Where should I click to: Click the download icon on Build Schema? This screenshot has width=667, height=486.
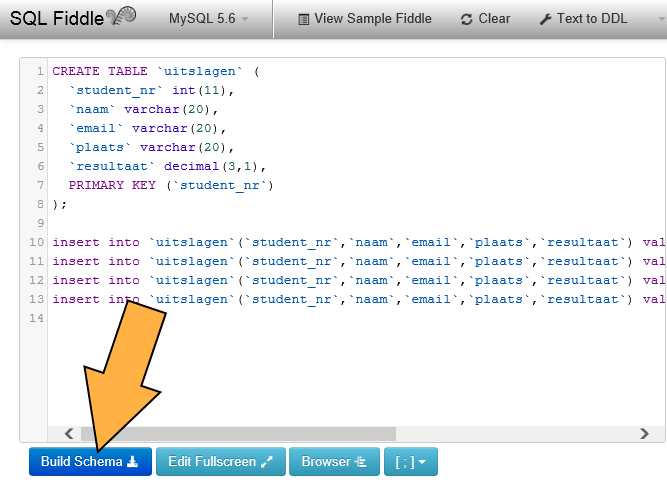(133, 462)
